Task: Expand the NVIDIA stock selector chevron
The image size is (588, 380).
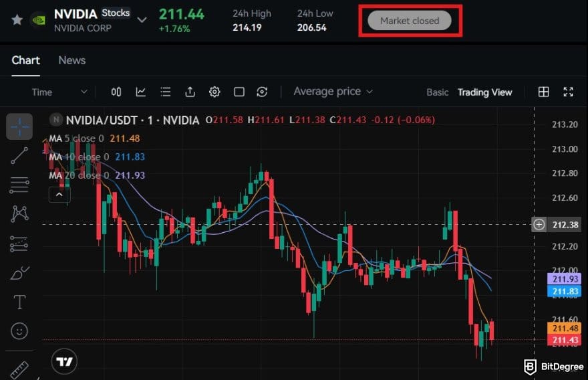Action: click(142, 19)
